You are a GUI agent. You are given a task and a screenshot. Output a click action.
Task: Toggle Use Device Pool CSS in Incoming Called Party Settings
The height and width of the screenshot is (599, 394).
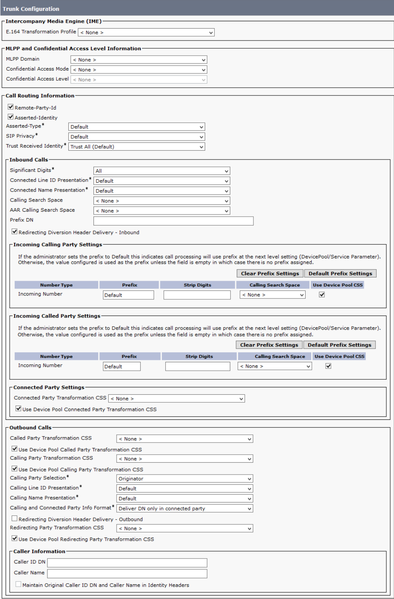pyautogui.click(x=328, y=366)
